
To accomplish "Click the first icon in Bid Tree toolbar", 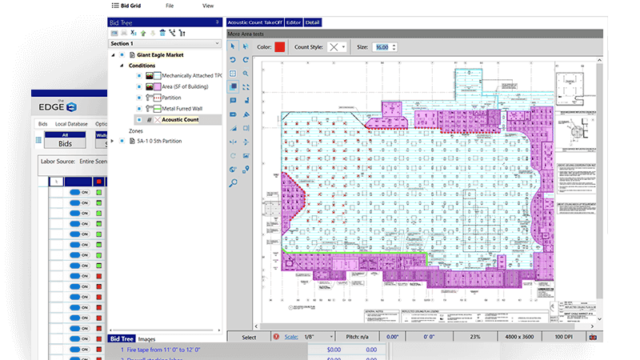I will click(114, 33).
